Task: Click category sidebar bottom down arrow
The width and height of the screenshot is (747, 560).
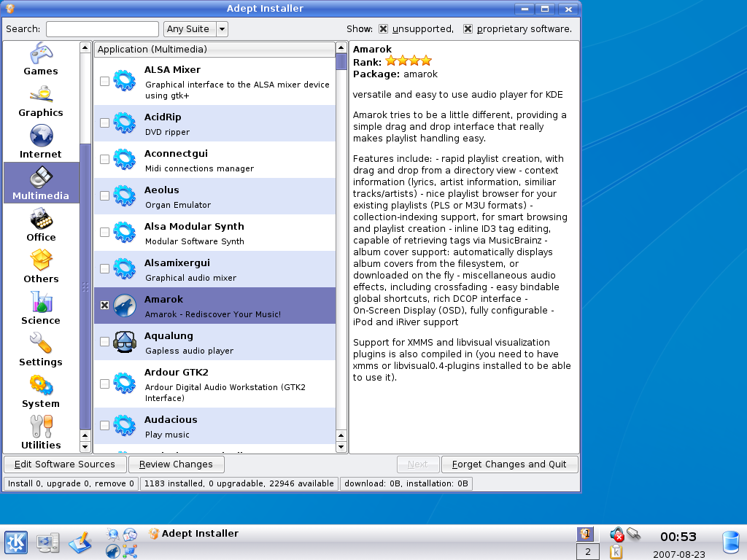Action: (85, 447)
